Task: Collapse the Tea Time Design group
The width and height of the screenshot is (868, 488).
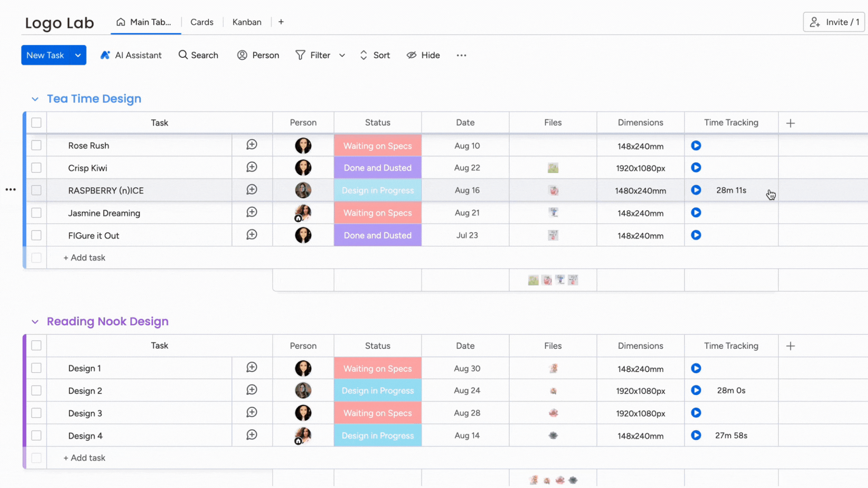Action: click(x=34, y=99)
